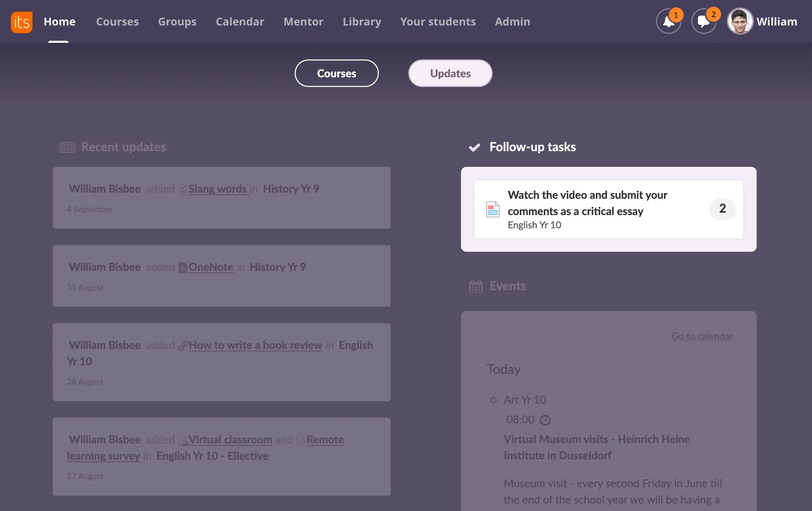Screen dimensions: 812x511
Task: Click the itslearning orange logo
Action: (x=22, y=22)
